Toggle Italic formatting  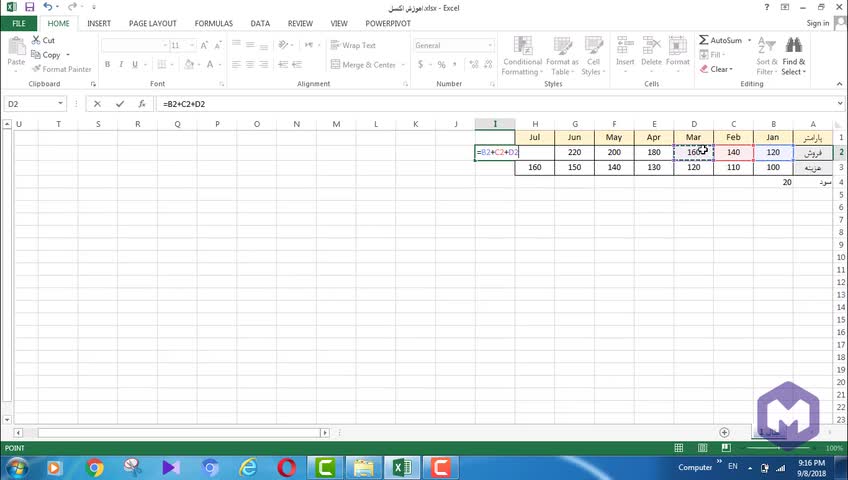pyautogui.click(x=121, y=64)
